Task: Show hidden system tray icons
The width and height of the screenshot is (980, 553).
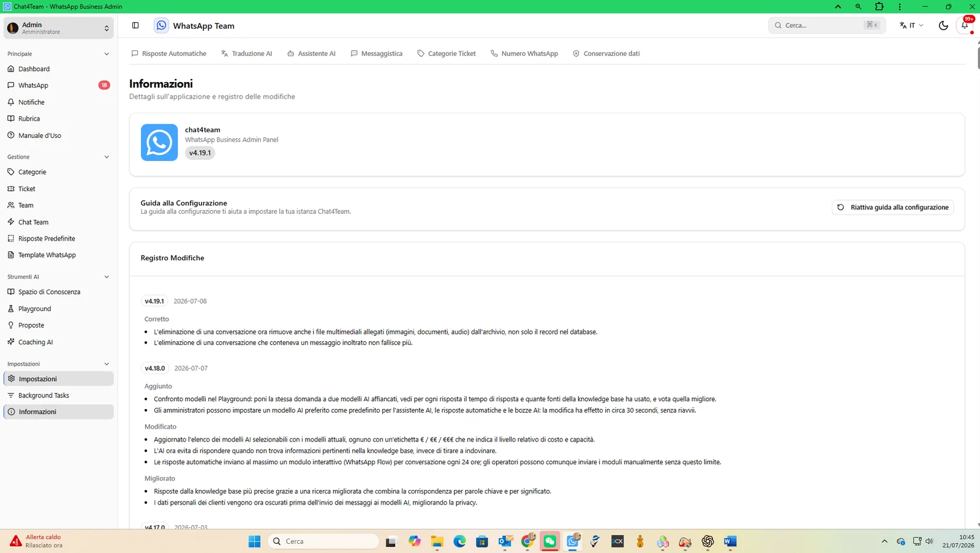Action: 884,541
